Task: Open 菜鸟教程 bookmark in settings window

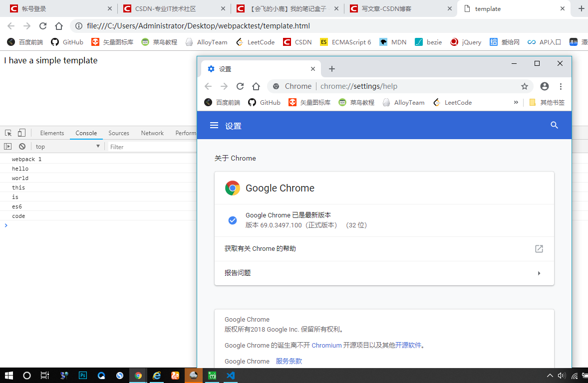Action: tap(356, 102)
